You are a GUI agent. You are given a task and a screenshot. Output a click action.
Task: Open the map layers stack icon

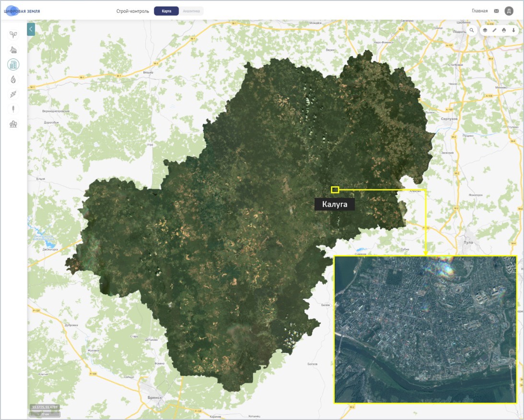point(485,30)
